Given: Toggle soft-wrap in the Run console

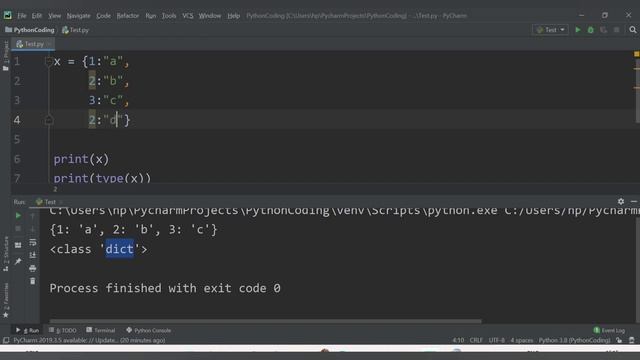Looking at the screenshot, I should [33, 242].
